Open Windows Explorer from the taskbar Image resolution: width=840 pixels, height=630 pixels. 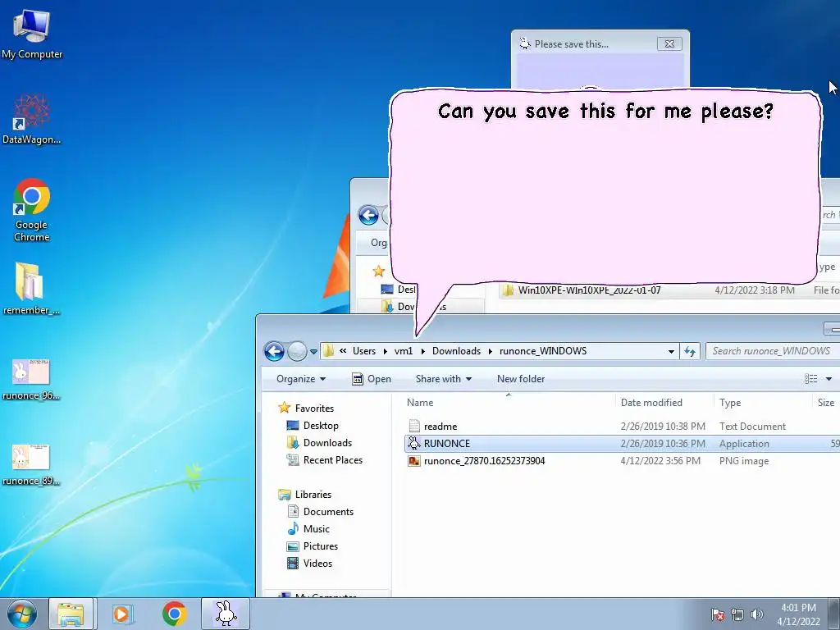click(x=71, y=614)
